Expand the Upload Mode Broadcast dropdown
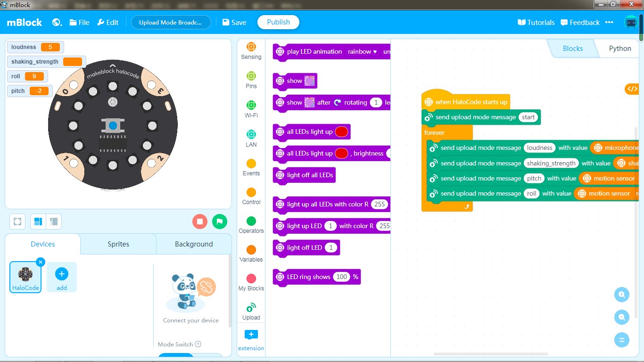Image resolution: width=644 pixels, height=362 pixels. 171,22
